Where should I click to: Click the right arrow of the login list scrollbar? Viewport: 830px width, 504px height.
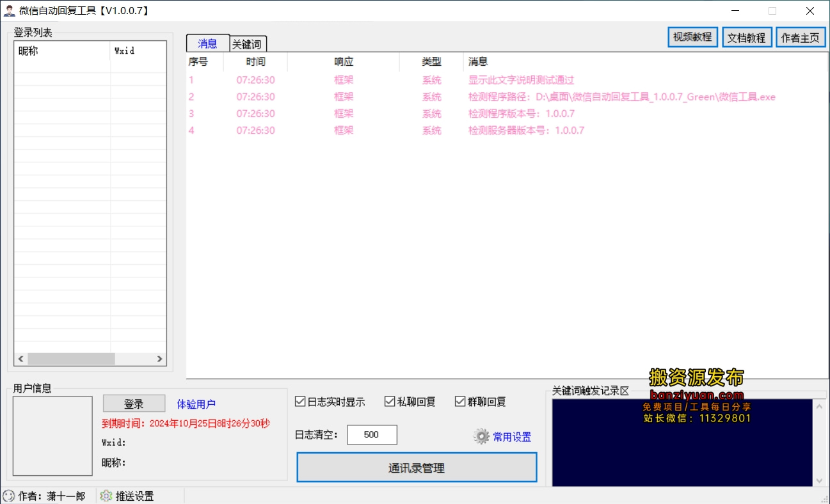coord(159,359)
